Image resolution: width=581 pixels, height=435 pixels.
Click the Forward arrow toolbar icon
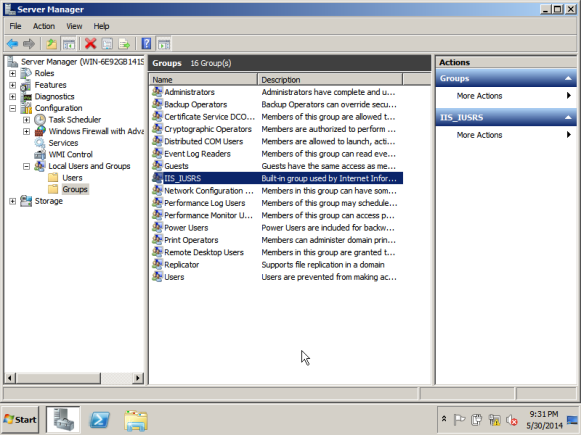point(29,44)
